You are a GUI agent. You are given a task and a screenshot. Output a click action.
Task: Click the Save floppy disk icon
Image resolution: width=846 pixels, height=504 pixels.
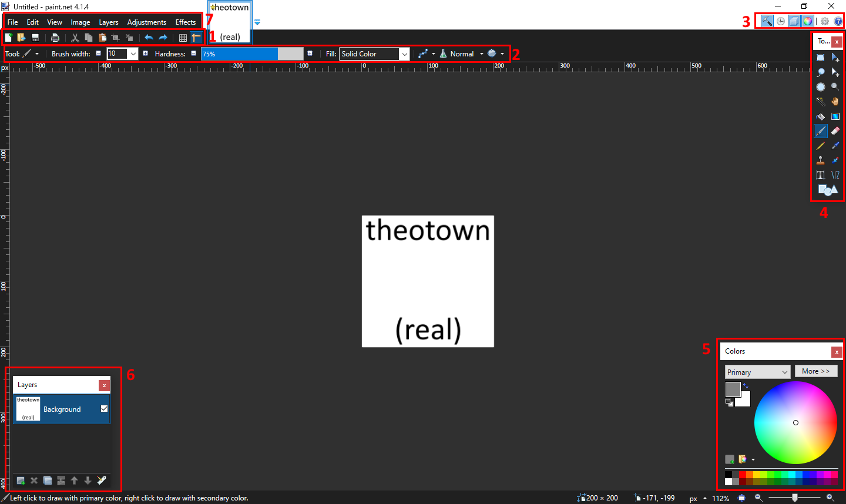[35, 38]
